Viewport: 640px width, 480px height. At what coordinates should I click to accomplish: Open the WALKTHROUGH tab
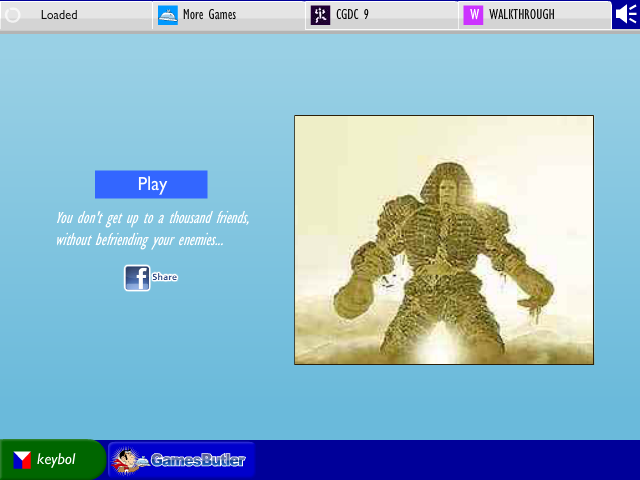[x=535, y=15]
